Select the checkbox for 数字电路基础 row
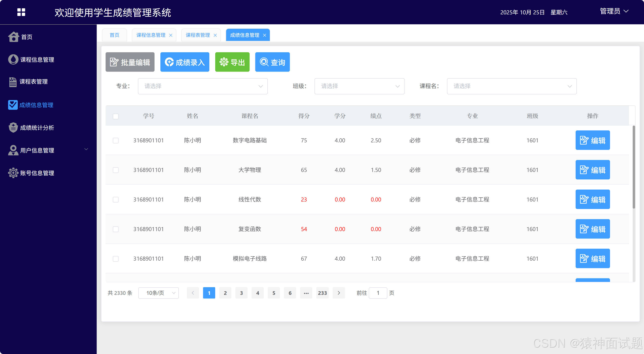This screenshot has height=354, width=644. coord(115,141)
